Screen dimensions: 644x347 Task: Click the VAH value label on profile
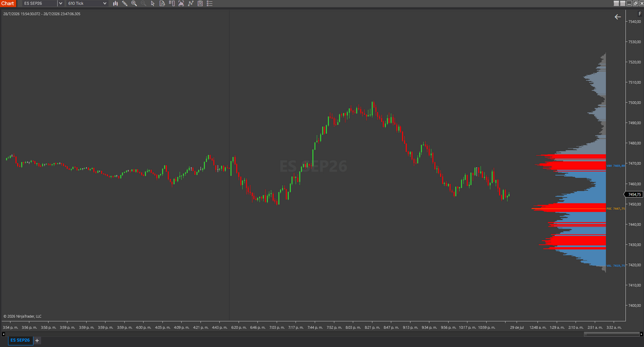pyautogui.click(x=616, y=166)
